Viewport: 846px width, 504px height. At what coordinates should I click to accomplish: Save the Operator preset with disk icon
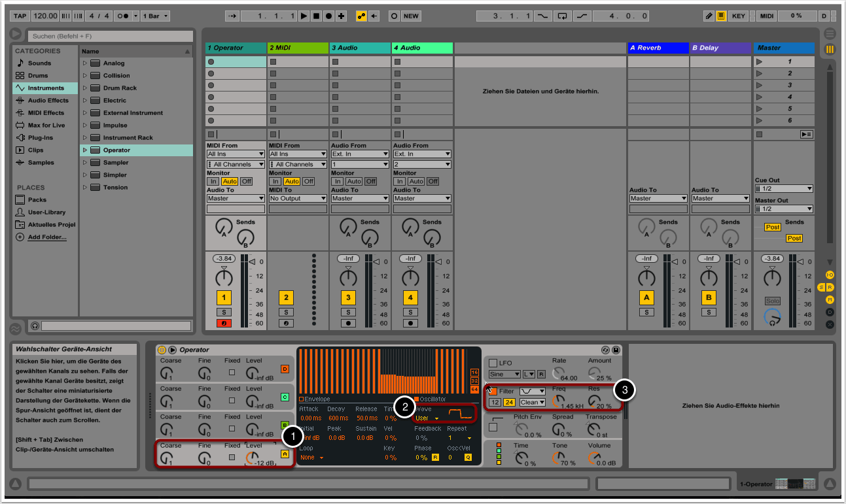pyautogui.click(x=616, y=350)
